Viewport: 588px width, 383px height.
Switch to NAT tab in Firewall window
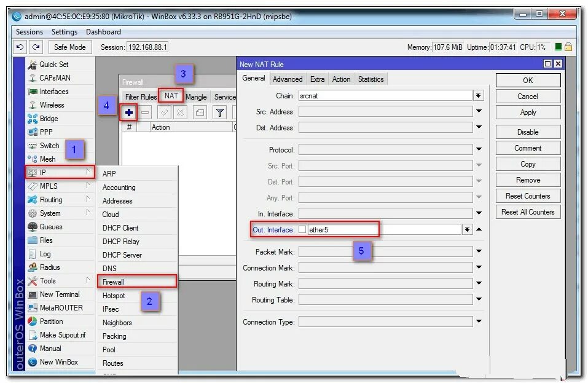(x=171, y=96)
